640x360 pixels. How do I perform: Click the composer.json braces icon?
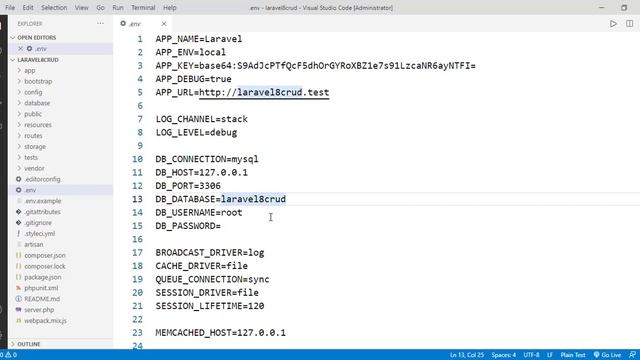pos(18,256)
